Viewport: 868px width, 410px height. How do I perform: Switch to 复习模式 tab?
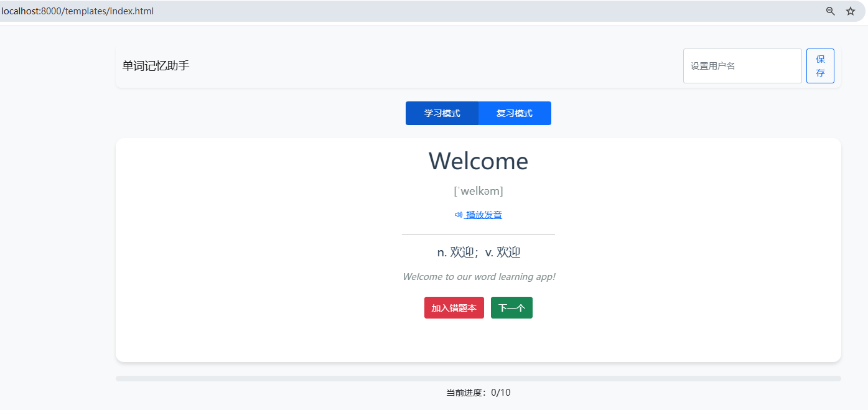click(x=515, y=113)
